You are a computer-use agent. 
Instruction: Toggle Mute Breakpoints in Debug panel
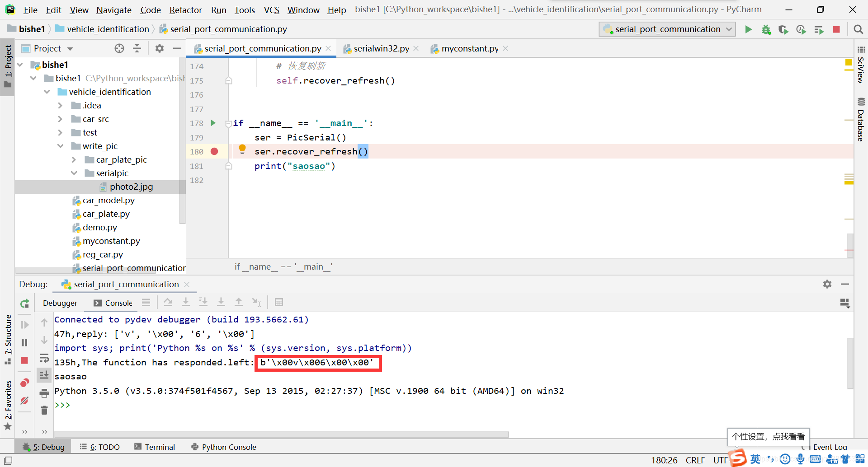tap(25, 401)
